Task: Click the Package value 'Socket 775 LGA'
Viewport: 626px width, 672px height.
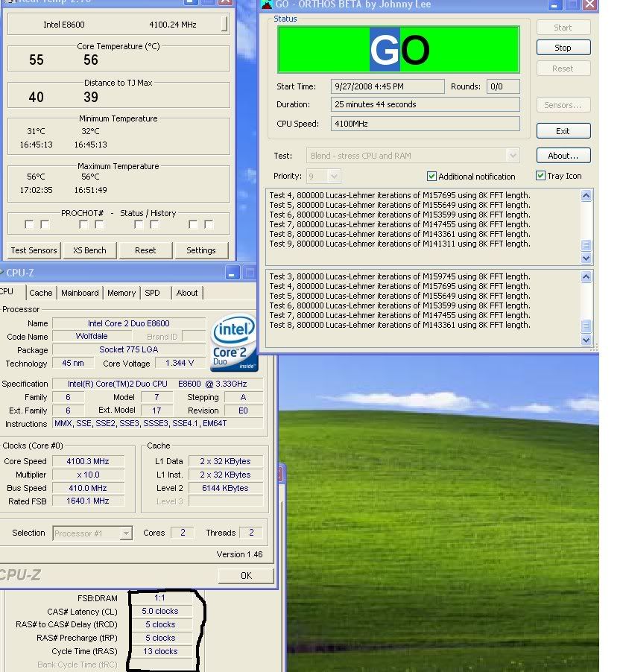Action: tap(129, 349)
